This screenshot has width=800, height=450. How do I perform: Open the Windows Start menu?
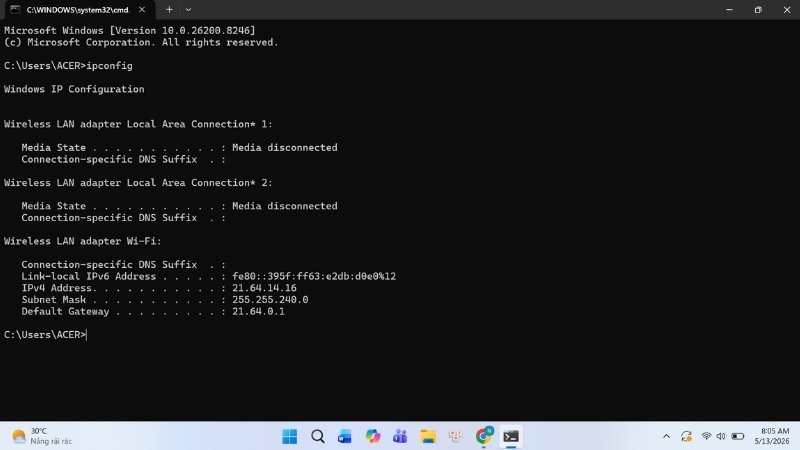pyautogui.click(x=290, y=436)
